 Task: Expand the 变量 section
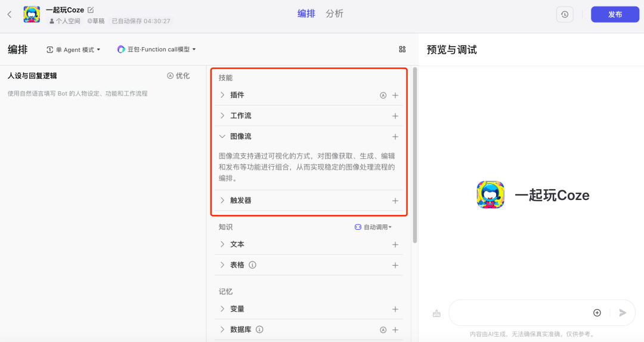coord(222,309)
